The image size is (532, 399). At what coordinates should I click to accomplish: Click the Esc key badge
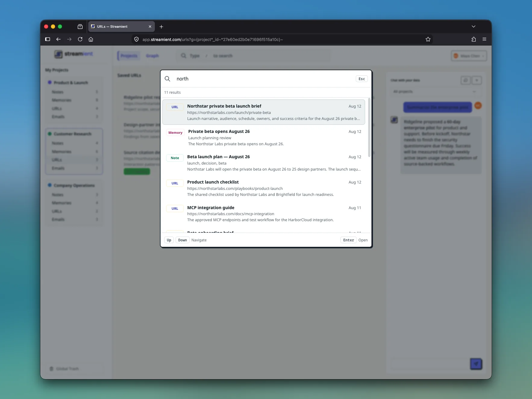point(361,79)
